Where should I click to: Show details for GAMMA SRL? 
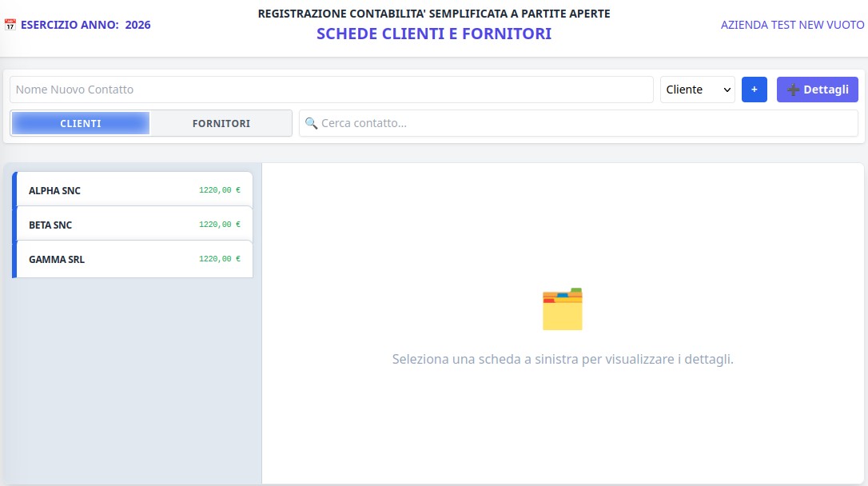56,260
